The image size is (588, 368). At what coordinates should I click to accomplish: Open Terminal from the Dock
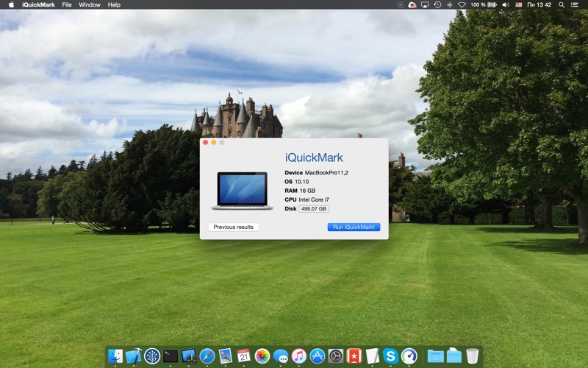click(x=171, y=355)
